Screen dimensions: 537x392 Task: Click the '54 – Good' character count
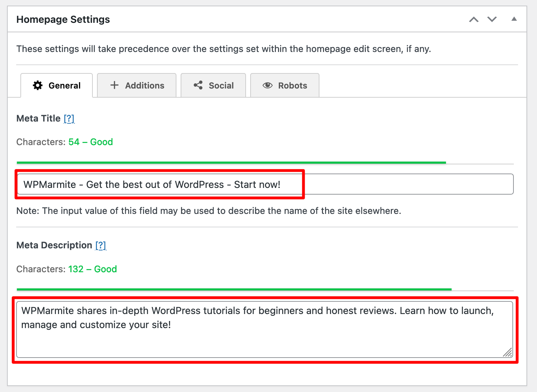[x=91, y=142]
